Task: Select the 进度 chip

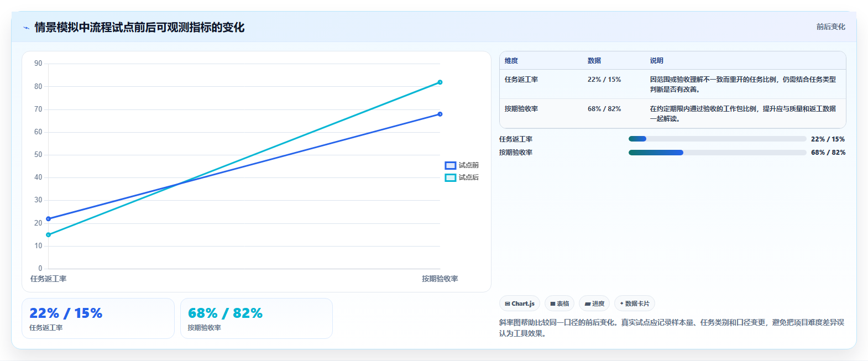Action: click(x=594, y=304)
